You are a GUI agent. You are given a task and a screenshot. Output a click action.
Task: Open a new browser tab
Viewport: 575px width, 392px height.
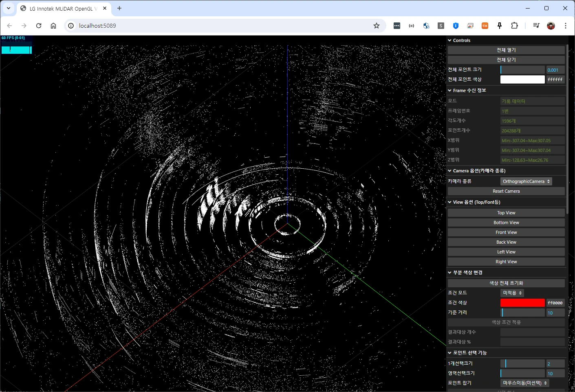tap(119, 8)
